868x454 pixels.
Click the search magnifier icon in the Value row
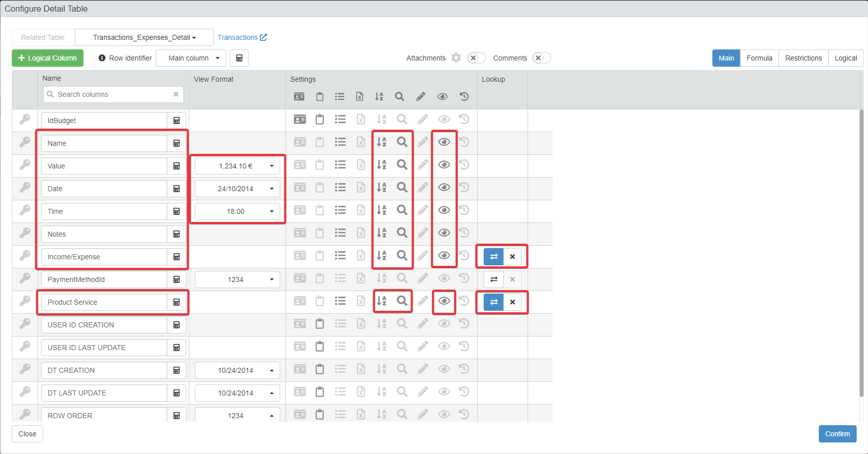pos(402,164)
